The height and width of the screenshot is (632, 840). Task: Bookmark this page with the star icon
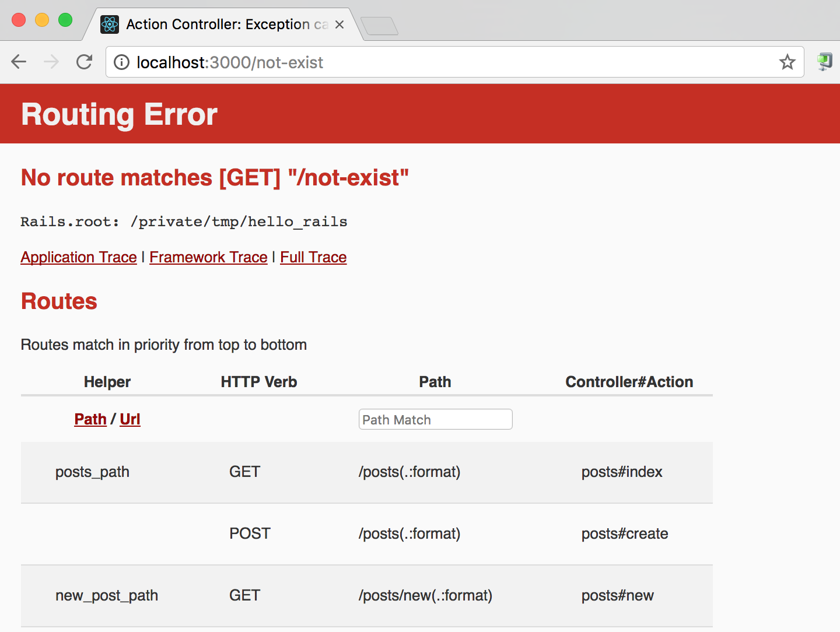[787, 62]
